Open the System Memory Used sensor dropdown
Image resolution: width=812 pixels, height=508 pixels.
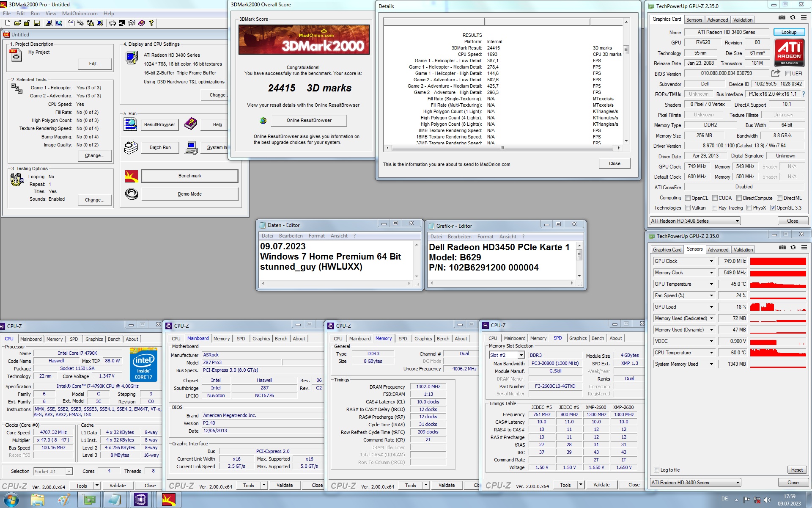(x=711, y=364)
